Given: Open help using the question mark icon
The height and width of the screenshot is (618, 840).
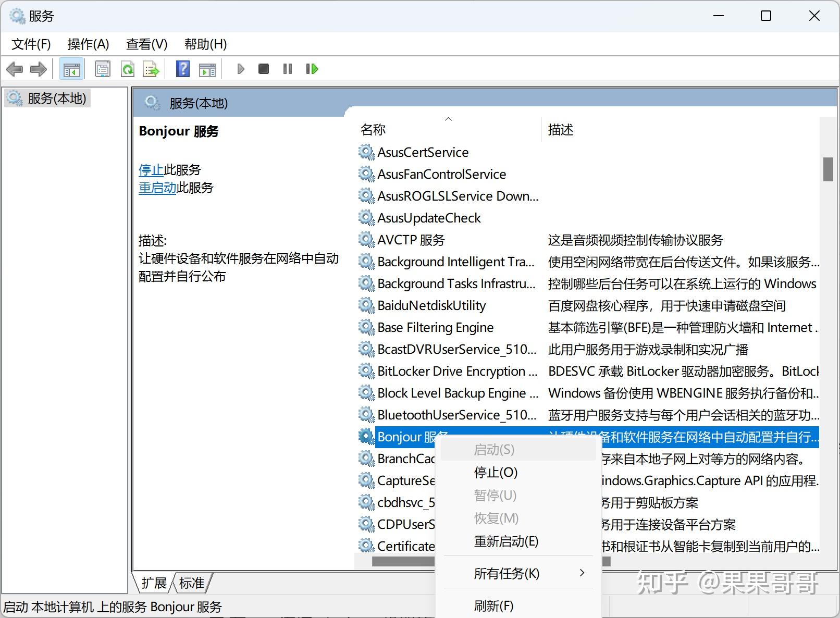Looking at the screenshot, I should 182,68.
